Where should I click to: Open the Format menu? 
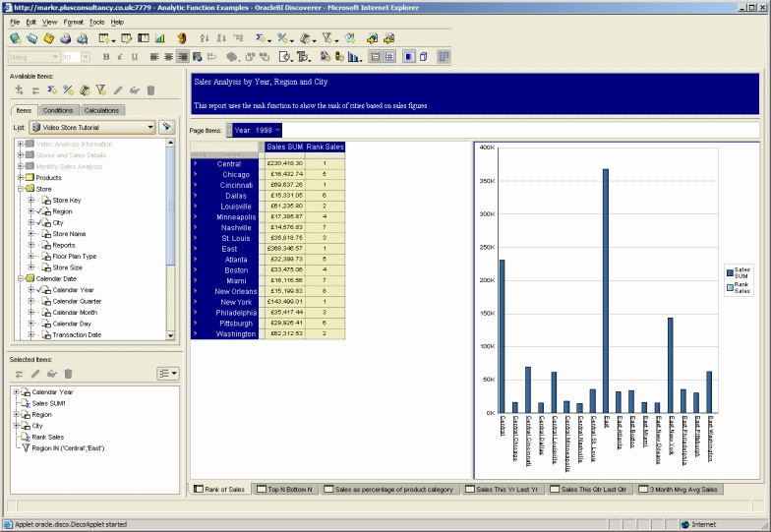tap(73, 22)
